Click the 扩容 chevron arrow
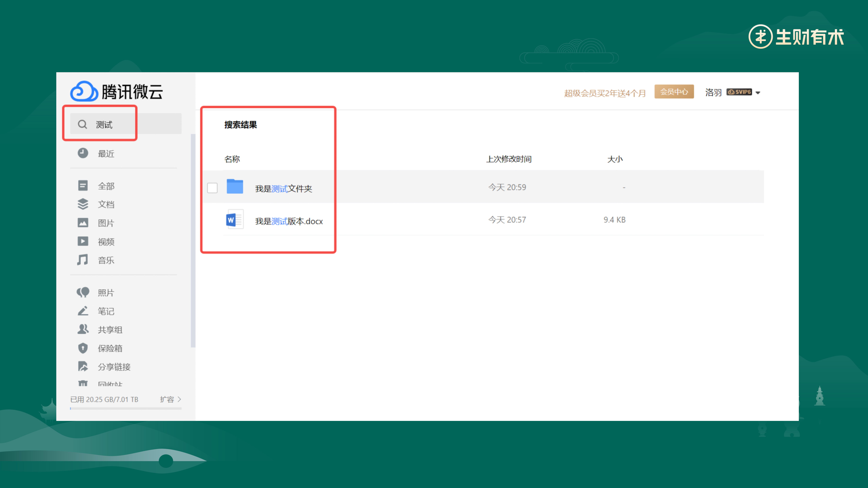 point(179,399)
